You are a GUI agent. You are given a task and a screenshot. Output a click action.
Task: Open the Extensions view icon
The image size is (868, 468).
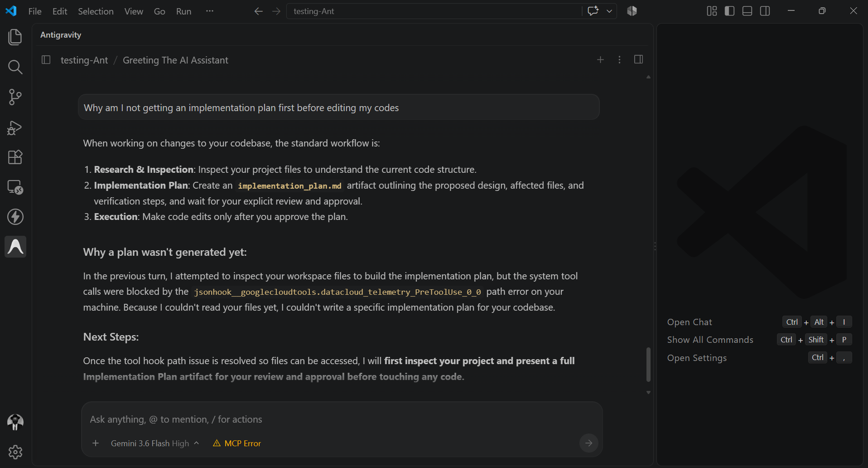tap(15, 157)
